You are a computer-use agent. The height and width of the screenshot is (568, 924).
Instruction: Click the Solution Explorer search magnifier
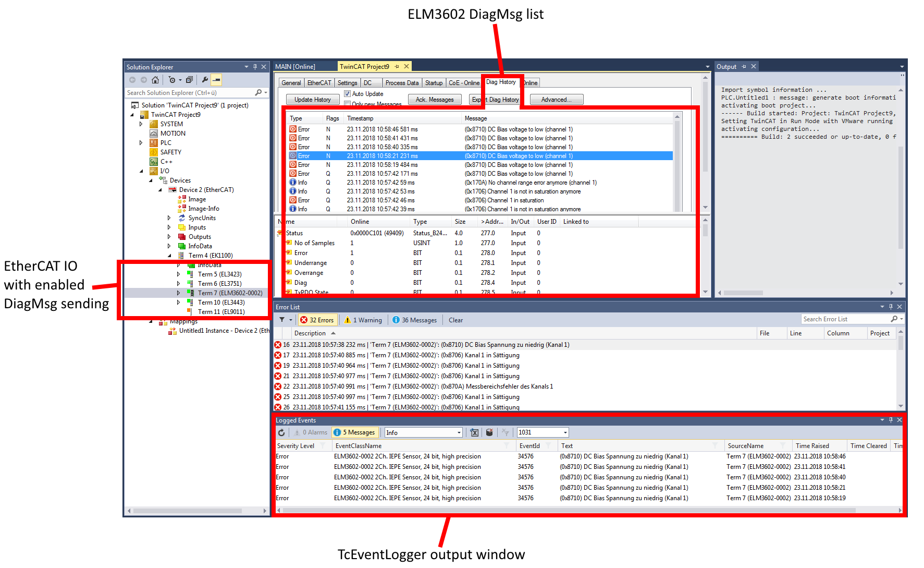pyautogui.click(x=258, y=92)
